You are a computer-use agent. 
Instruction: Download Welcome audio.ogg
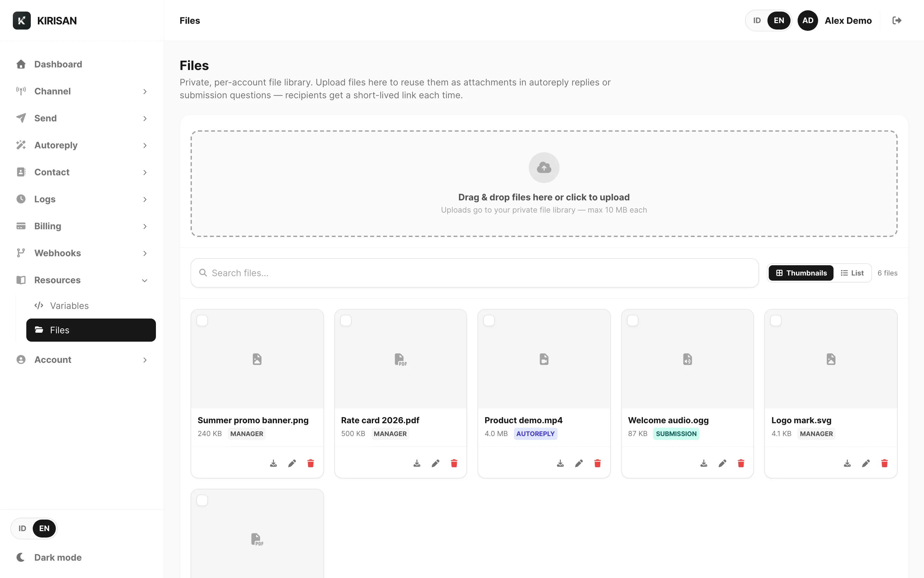(x=704, y=463)
